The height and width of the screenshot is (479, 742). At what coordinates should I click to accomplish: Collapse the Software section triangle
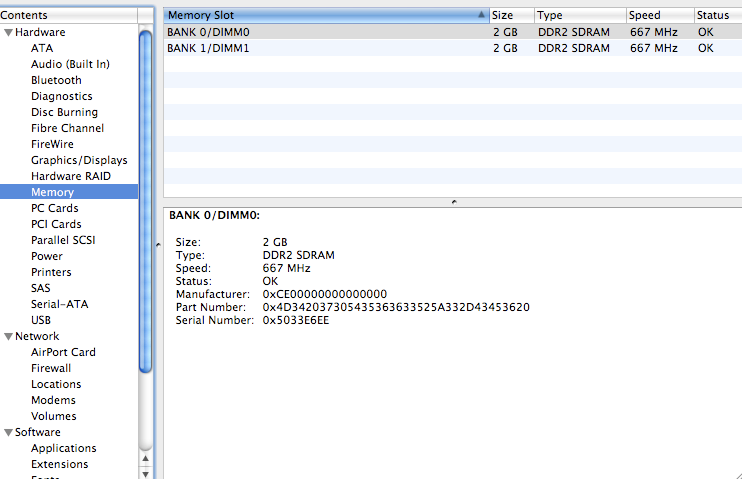click(x=8, y=432)
